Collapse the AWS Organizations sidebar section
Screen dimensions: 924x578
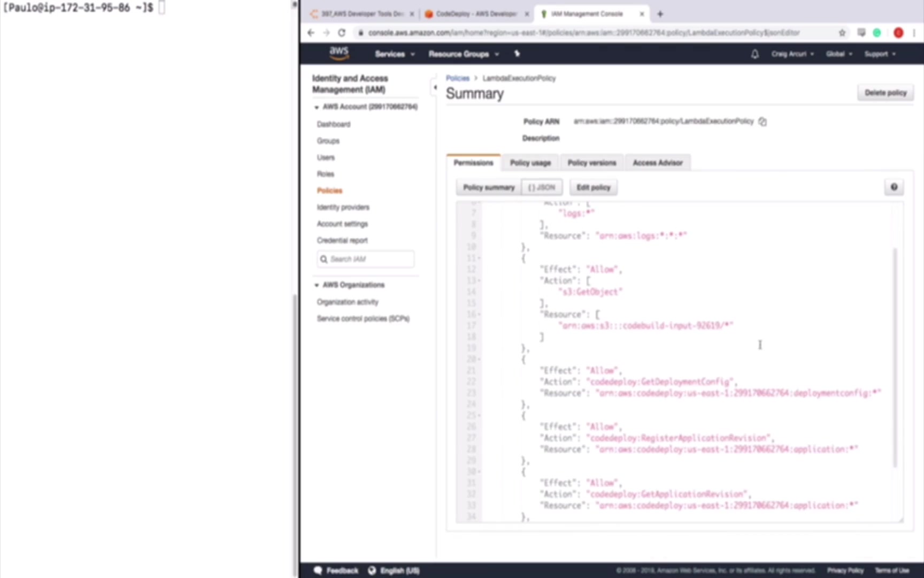click(x=317, y=285)
